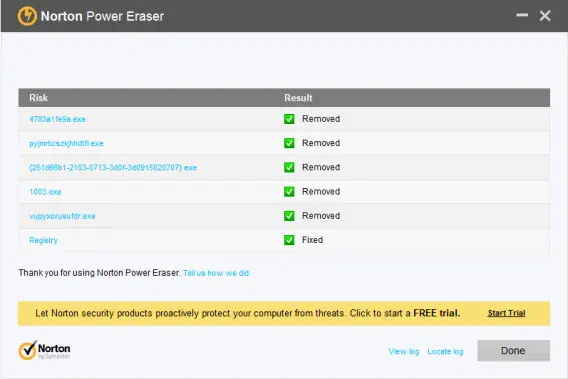This screenshot has height=379, width=568.
Task: Select the 'Removed' result for 1003.exe
Action: coord(321,191)
